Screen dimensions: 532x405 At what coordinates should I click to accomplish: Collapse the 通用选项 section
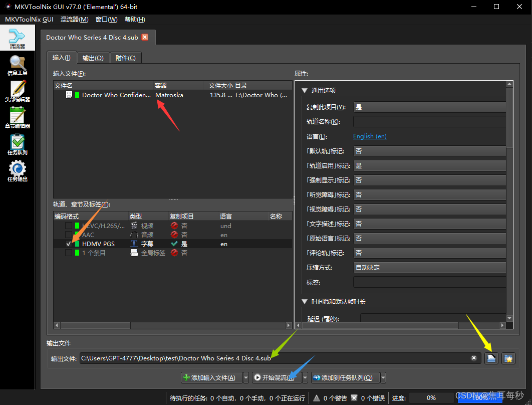tap(305, 91)
